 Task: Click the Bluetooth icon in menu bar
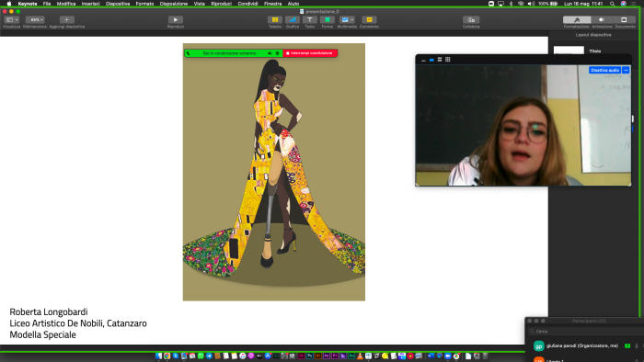tap(511, 4)
